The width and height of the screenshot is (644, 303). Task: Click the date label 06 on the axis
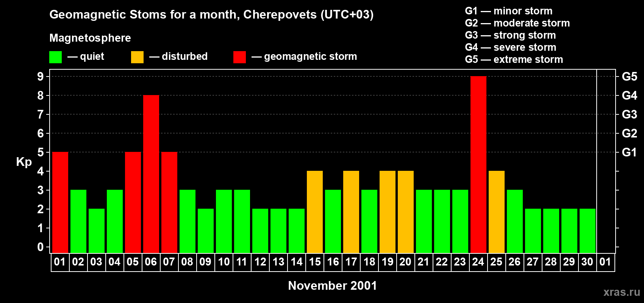(151, 262)
